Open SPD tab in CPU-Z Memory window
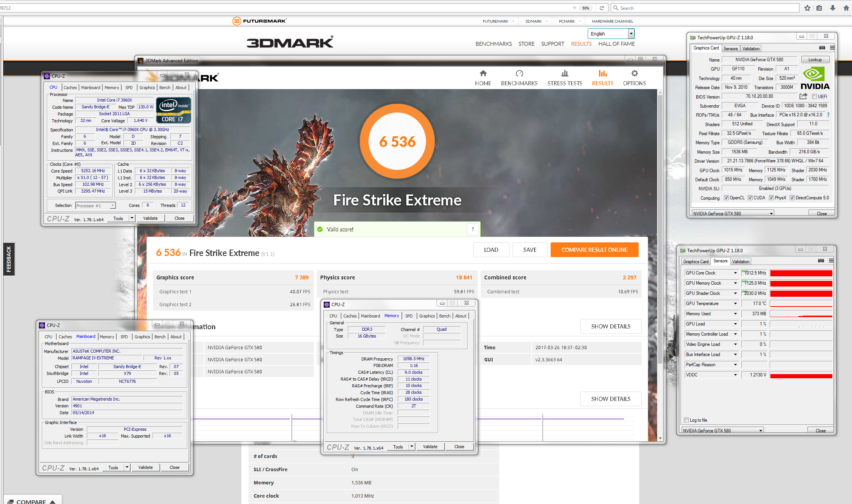 coord(409,316)
